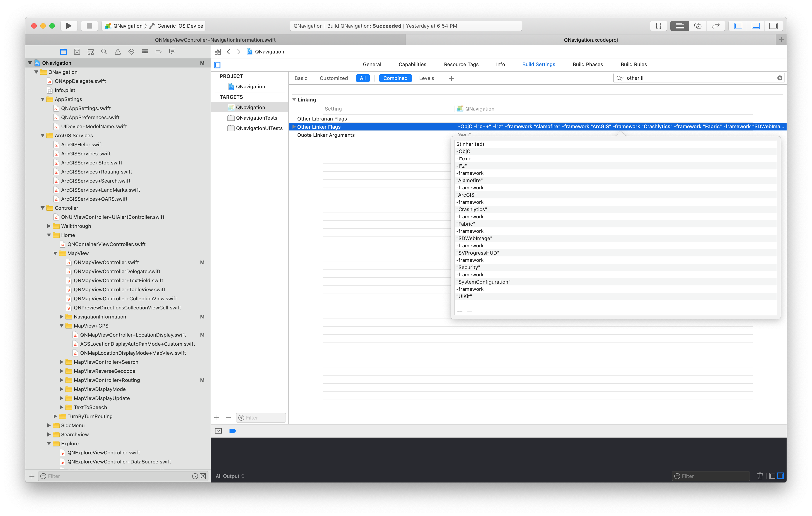Clear console output with trash icon

tap(760, 476)
